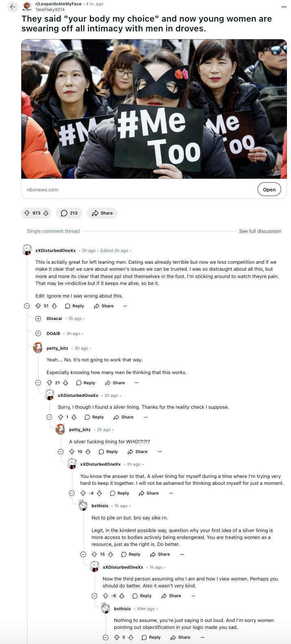Collapse petty_bitz's 21-vote comment thread
This screenshot has width=291, height=644.
tap(38, 383)
